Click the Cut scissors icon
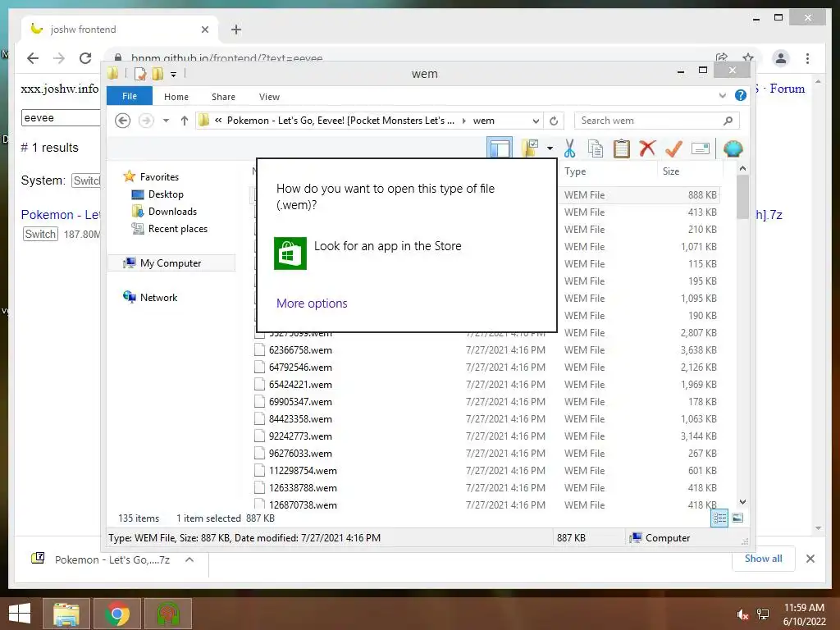Image resolution: width=840 pixels, height=630 pixels. click(x=569, y=148)
